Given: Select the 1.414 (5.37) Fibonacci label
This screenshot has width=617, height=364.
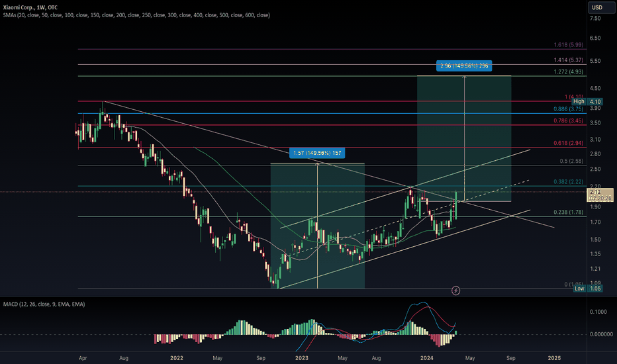Looking at the screenshot, I should 569,60.
